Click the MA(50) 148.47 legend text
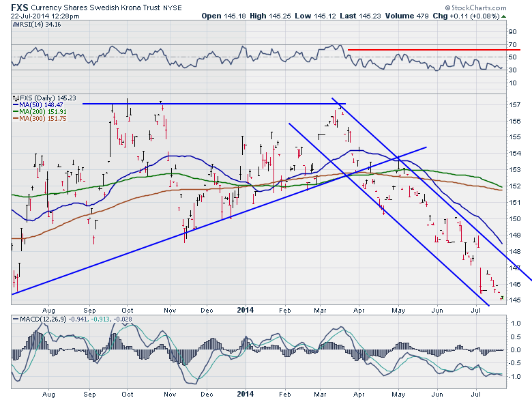532x400 pixels. click(x=41, y=105)
